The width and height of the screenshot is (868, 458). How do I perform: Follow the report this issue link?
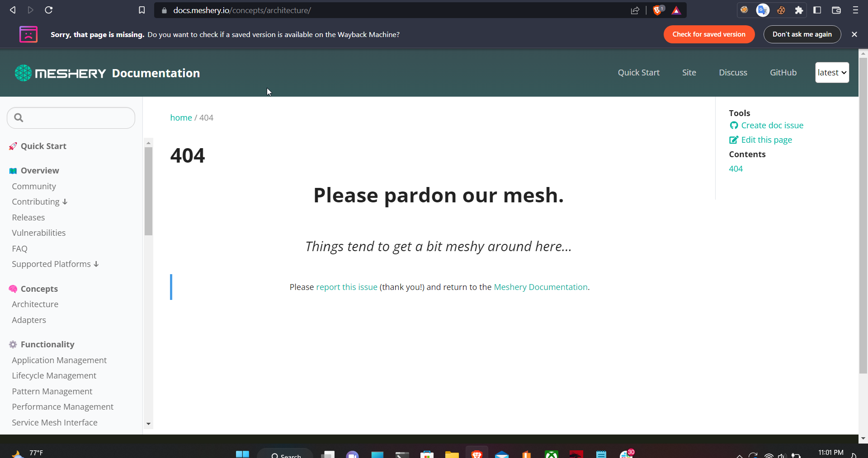click(x=346, y=287)
